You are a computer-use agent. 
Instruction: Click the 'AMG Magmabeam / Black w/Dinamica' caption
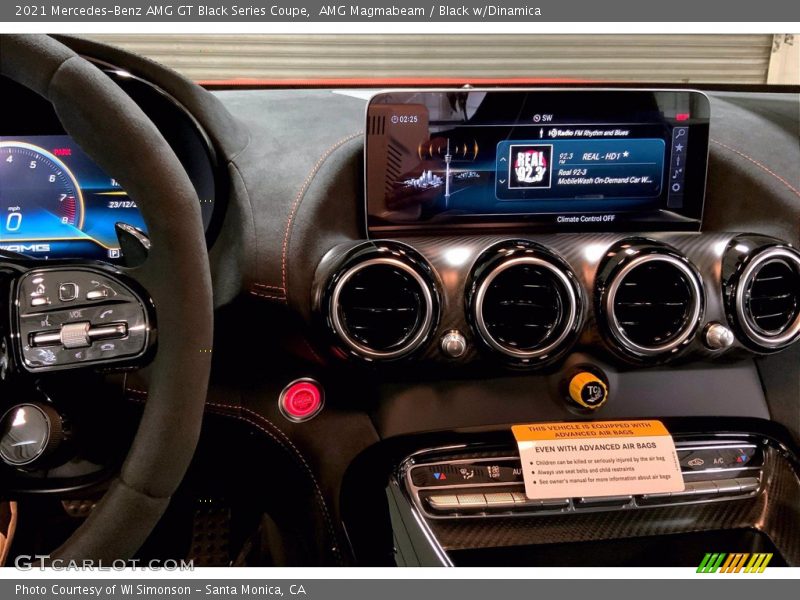coord(430,11)
